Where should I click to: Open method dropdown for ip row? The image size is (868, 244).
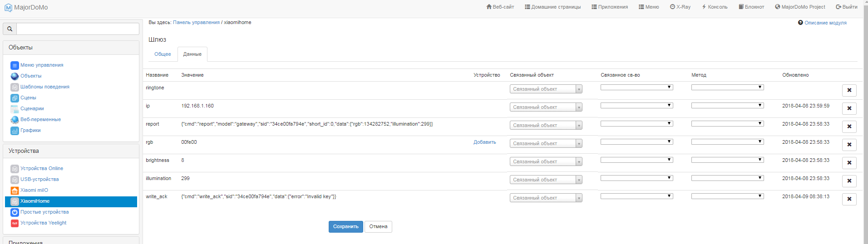[727, 105]
